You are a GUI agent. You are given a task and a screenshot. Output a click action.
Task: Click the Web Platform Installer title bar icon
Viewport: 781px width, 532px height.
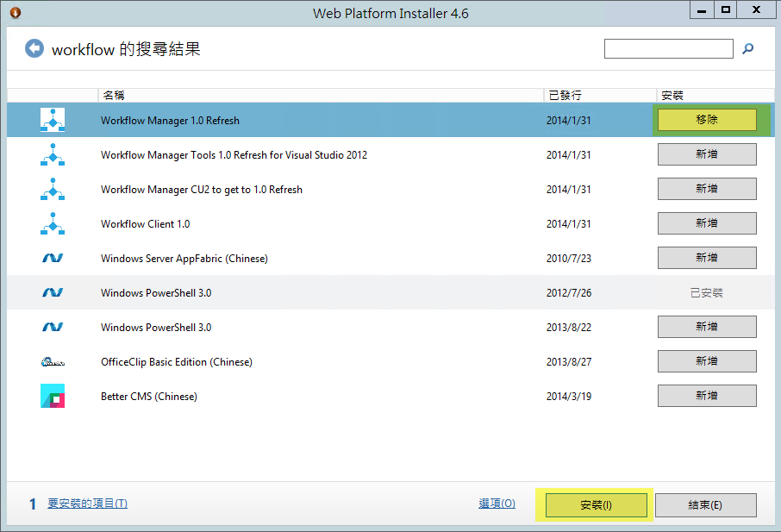click(x=16, y=12)
